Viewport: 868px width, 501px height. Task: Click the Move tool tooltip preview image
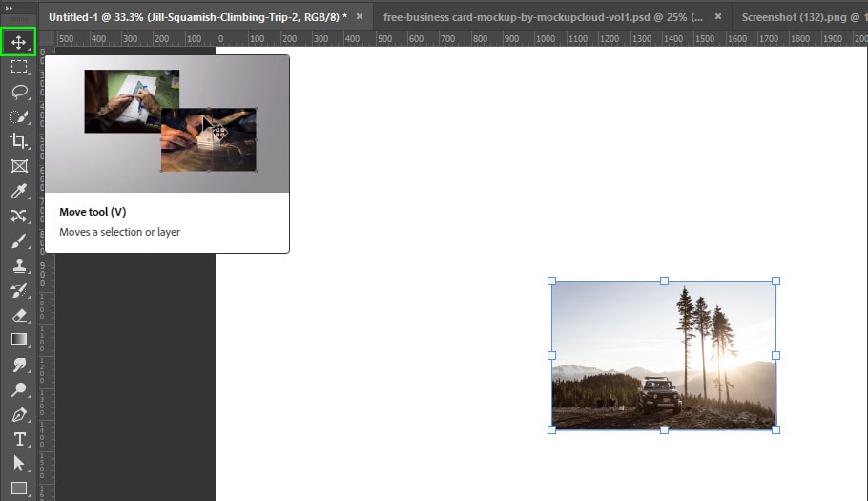coord(167,124)
